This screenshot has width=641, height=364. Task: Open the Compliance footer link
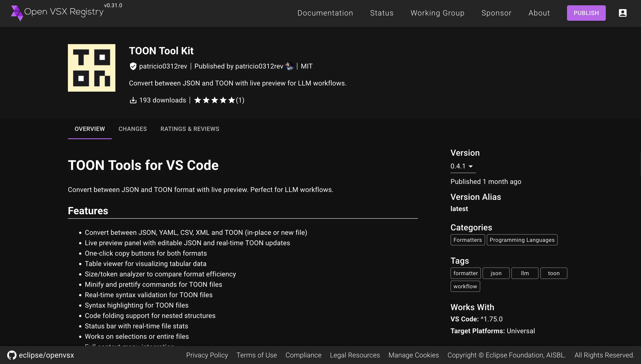pyautogui.click(x=303, y=355)
